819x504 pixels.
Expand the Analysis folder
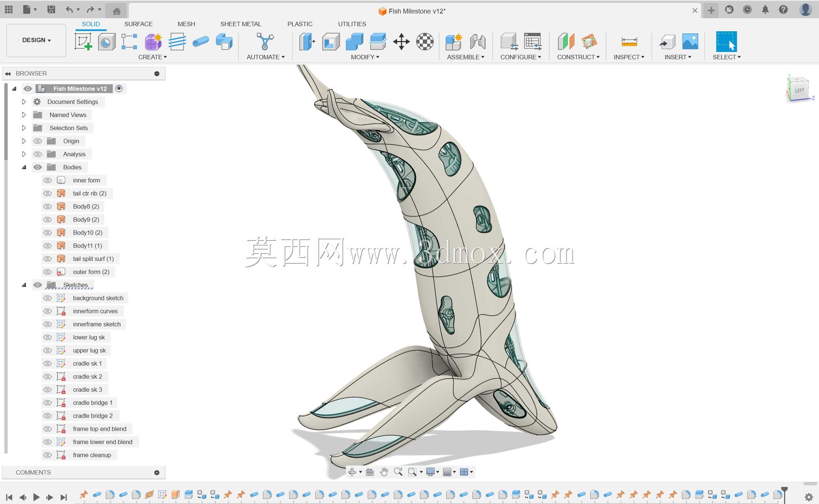(24, 154)
